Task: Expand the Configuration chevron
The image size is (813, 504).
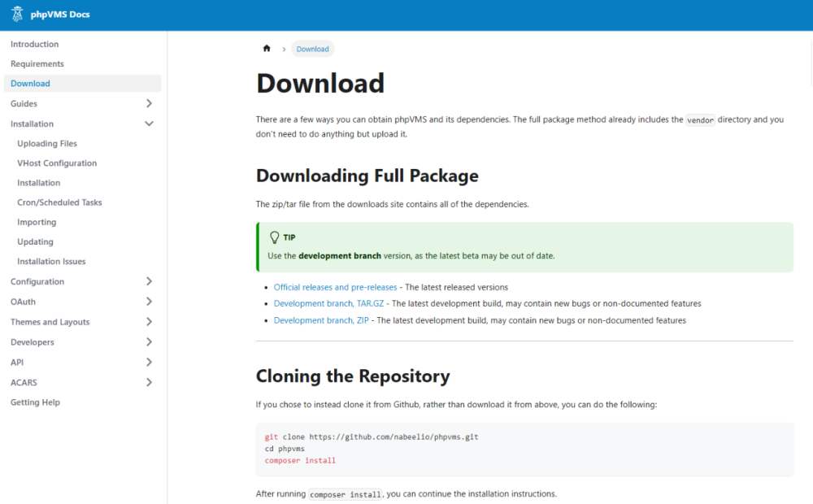Action: click(149, 282)
